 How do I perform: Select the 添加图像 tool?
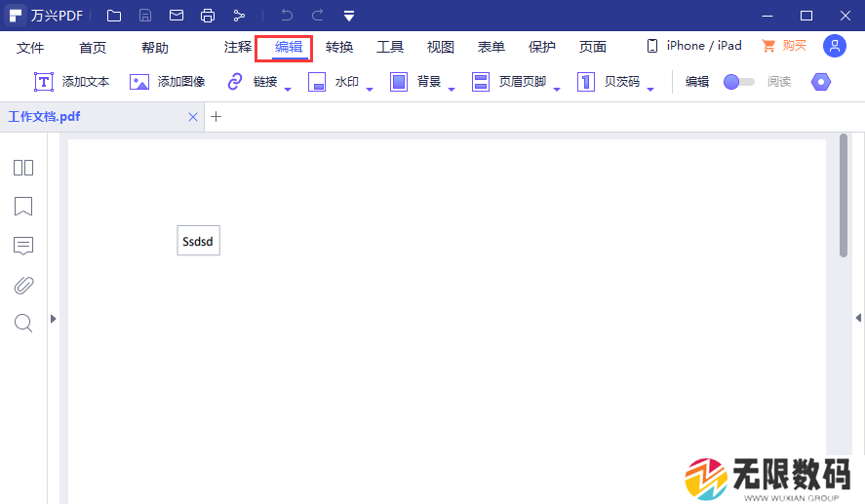[167, 82]
